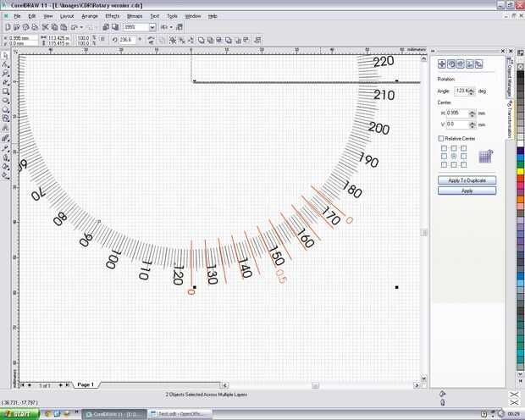Screen dimensions: 525x420
Task: Open the Scale and Mirror docker tab
Action: [x=461, y=64]
